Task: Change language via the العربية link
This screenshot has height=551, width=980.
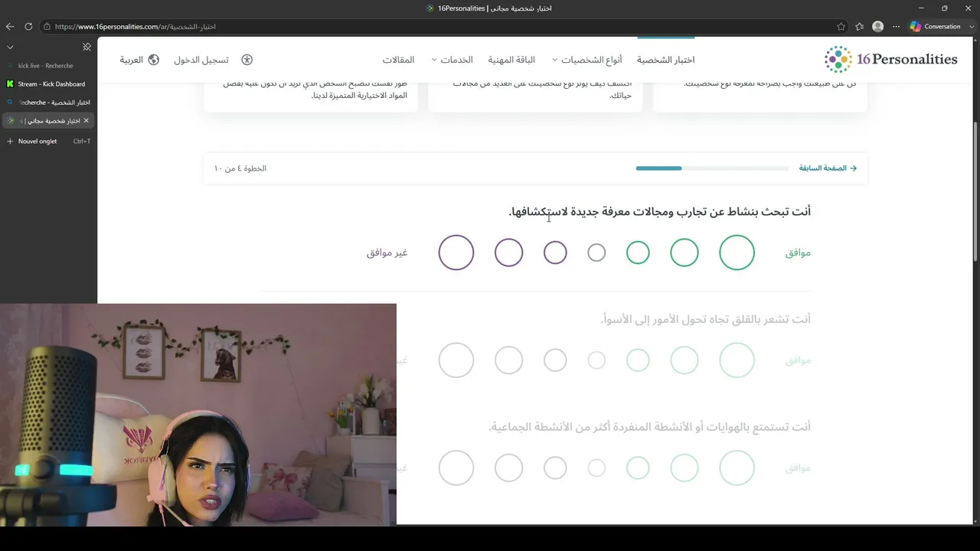Action: (132, 60)
